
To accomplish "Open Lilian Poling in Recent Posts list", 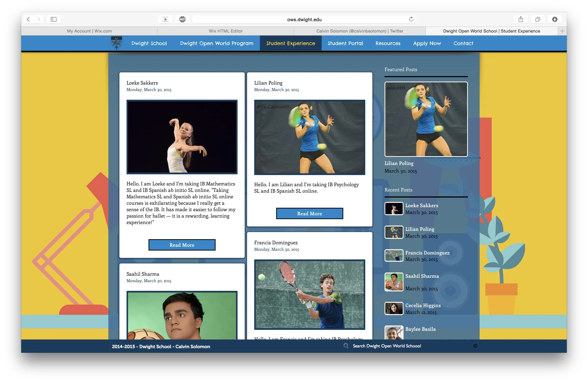I will tap(420, 229).
